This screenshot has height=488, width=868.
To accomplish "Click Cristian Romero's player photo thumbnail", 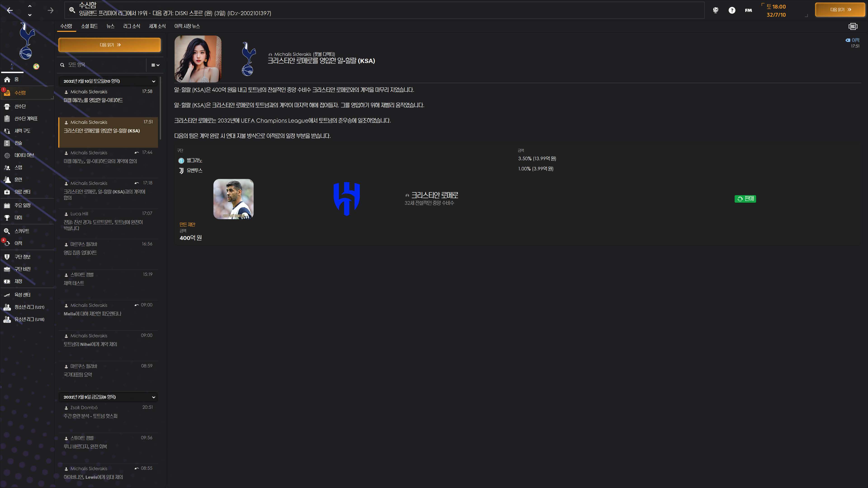I will pyautogui.click(x=233, y=199).
